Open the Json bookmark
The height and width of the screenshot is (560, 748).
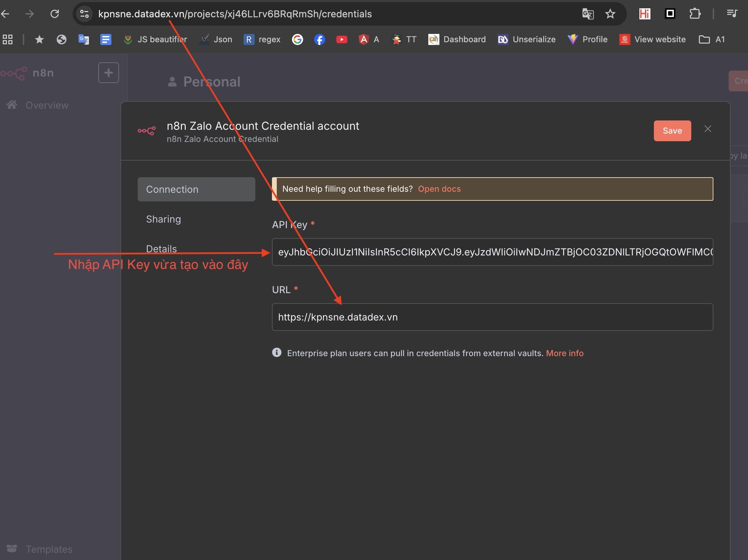[x=215, y=39]
